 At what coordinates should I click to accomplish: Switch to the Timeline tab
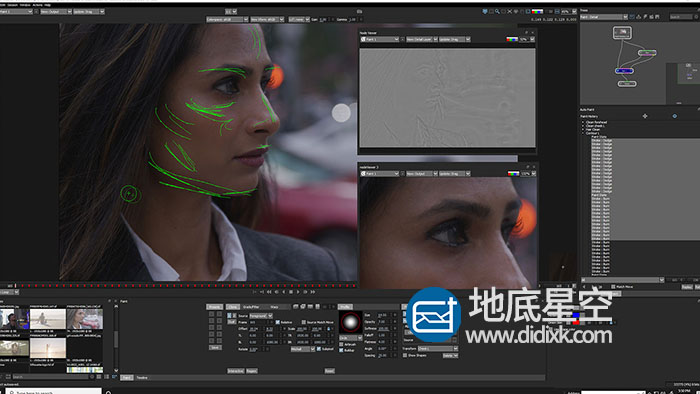point(142,377)
